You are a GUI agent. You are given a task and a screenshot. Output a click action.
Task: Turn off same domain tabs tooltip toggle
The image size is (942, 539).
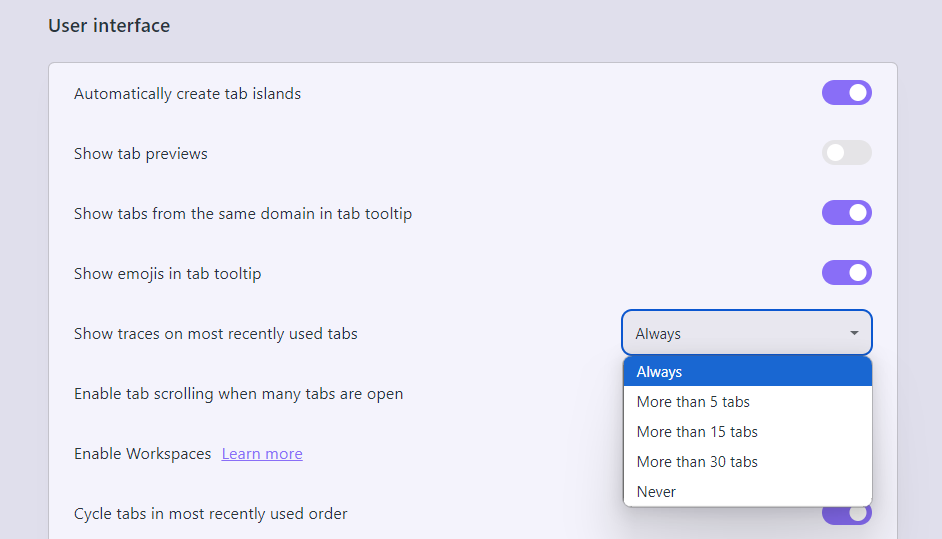pyautogui.click(x=846, y=213)
